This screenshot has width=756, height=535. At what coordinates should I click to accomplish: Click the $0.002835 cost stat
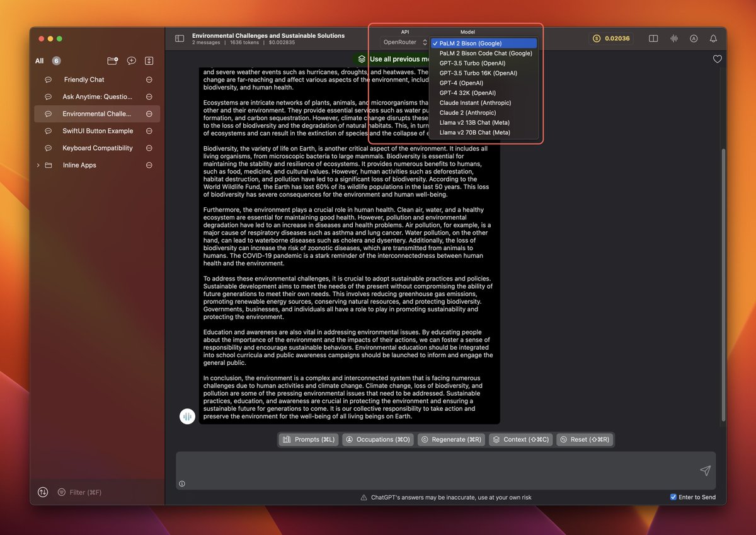click(282, 43)
